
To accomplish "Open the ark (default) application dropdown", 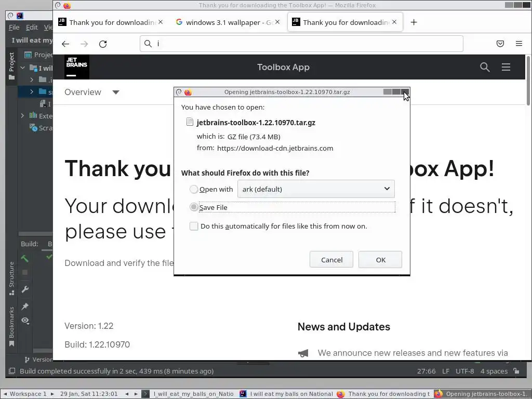I will click(316, 189).
